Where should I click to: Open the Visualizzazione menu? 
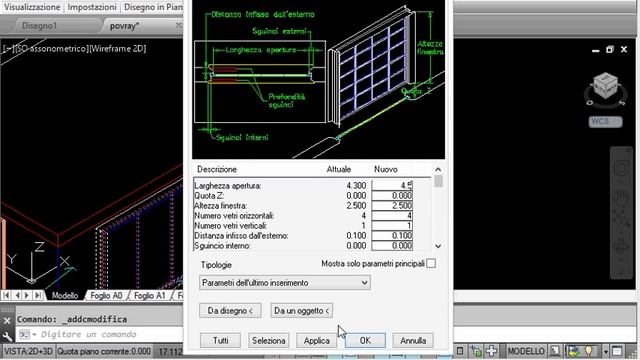[32, 7]
